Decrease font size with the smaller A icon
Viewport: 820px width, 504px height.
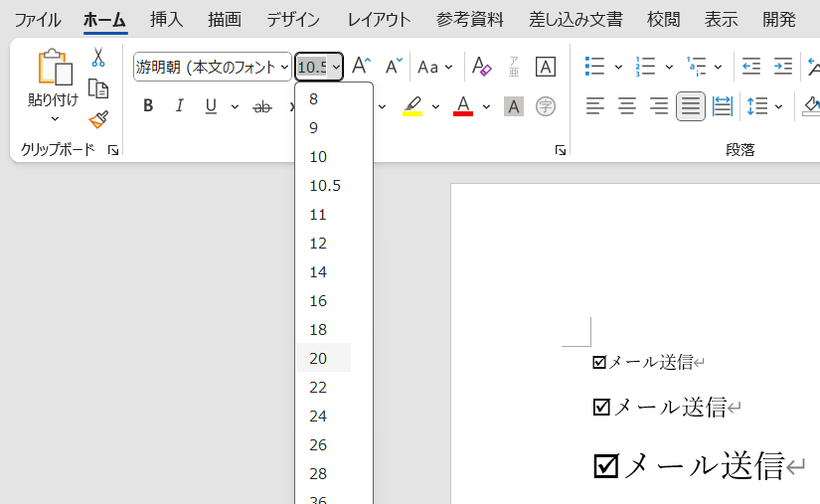click(x=394, y=67)
